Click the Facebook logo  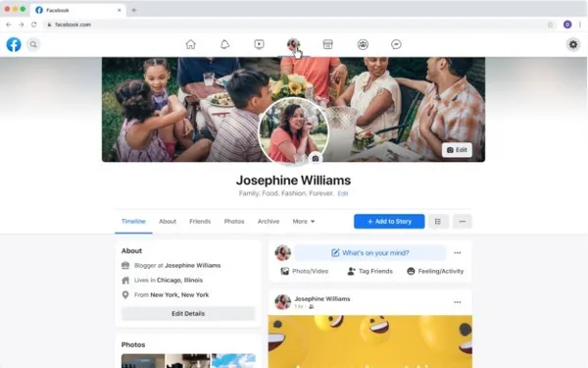click(x=14, y=45)
